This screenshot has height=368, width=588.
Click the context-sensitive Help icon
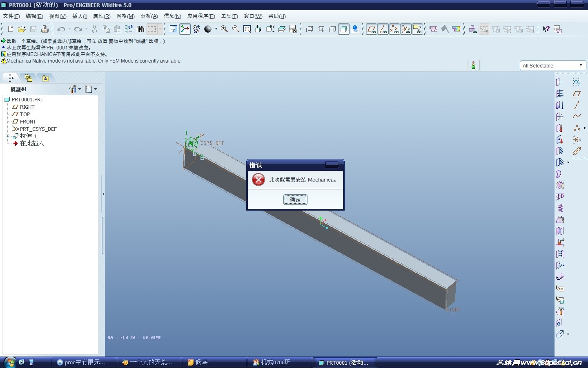pos(546,29)
